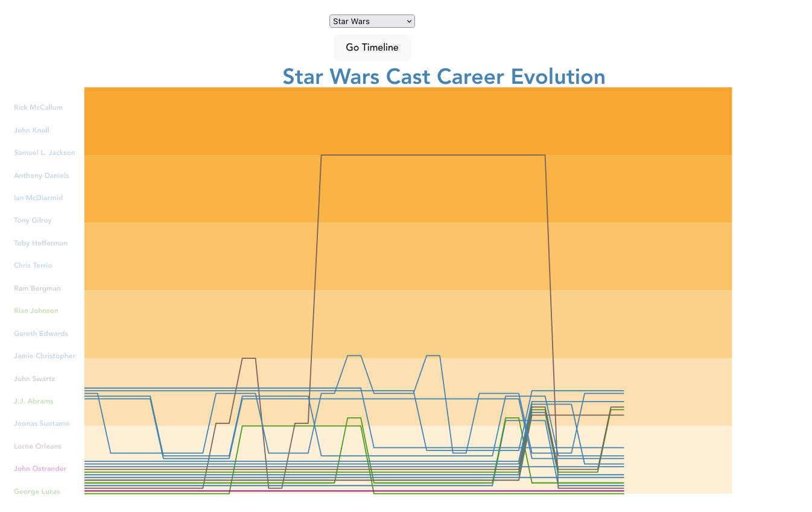The height and width of the screenshot is (512, 812).
Task: Click Samuel L. Jackson in the cast list
Action: pyautogui.click(x=45, y=153)
